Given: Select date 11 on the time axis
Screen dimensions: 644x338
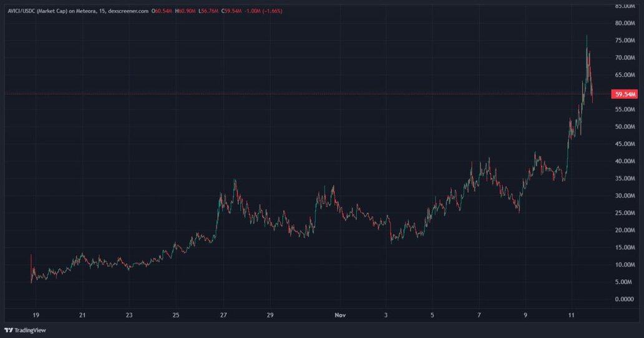Looking at the screenshot, I should click(572, 316).
